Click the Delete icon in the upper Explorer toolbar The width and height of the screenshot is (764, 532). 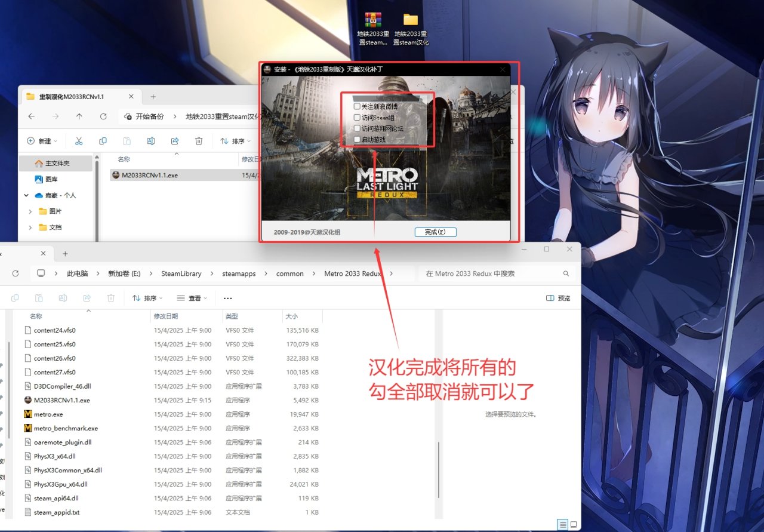tap(199, 141)
